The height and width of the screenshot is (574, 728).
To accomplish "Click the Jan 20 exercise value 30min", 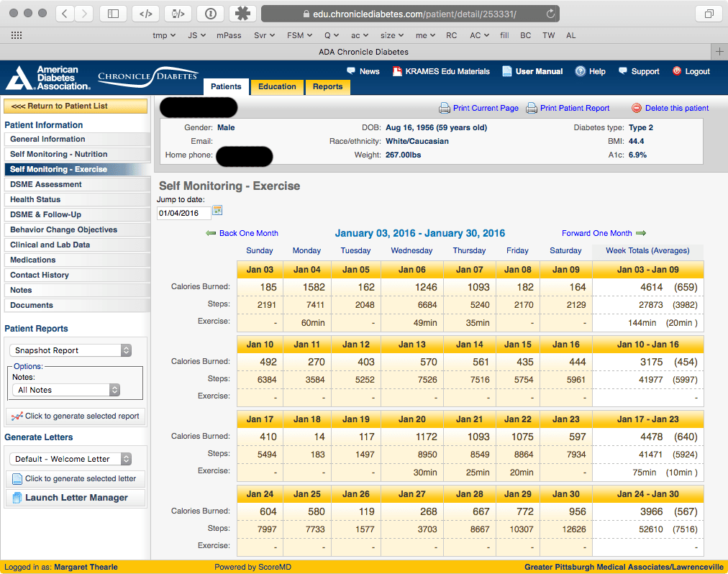I will coord(425,473).
